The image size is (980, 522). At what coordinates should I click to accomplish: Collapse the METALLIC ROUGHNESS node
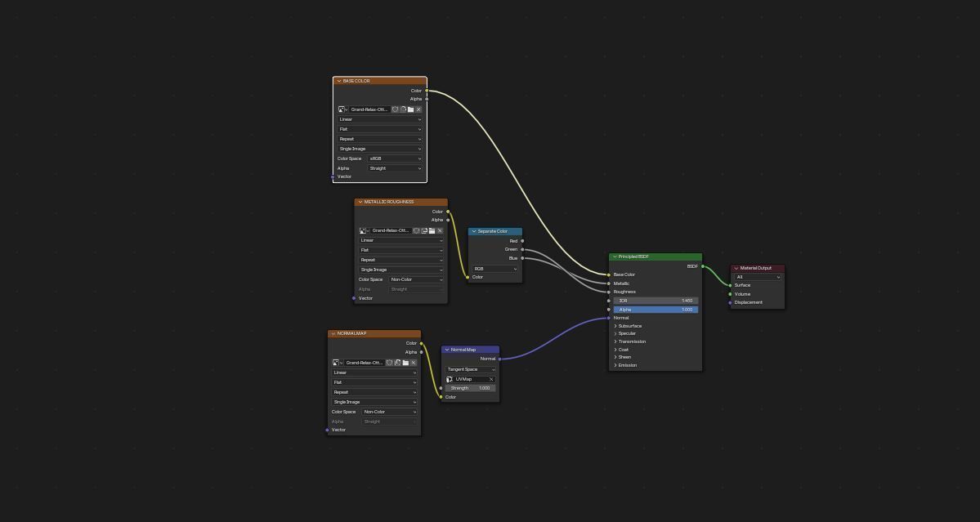pyautogui.click(x=360, y=202)
